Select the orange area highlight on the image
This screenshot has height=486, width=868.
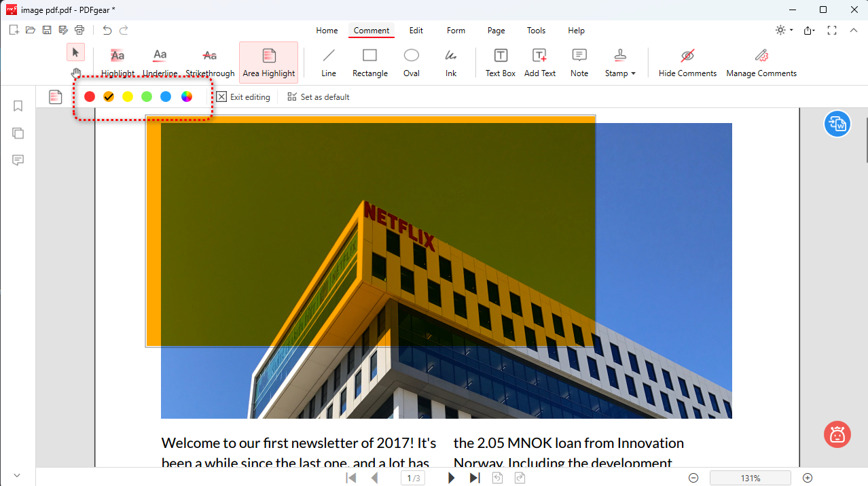(x=371, y=231)
